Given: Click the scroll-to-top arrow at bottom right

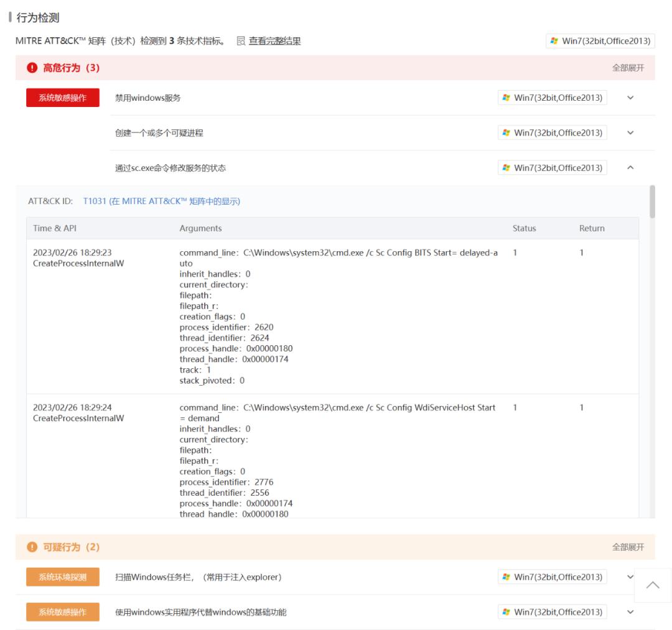Looking at the screenshot, I should point(653,585).
